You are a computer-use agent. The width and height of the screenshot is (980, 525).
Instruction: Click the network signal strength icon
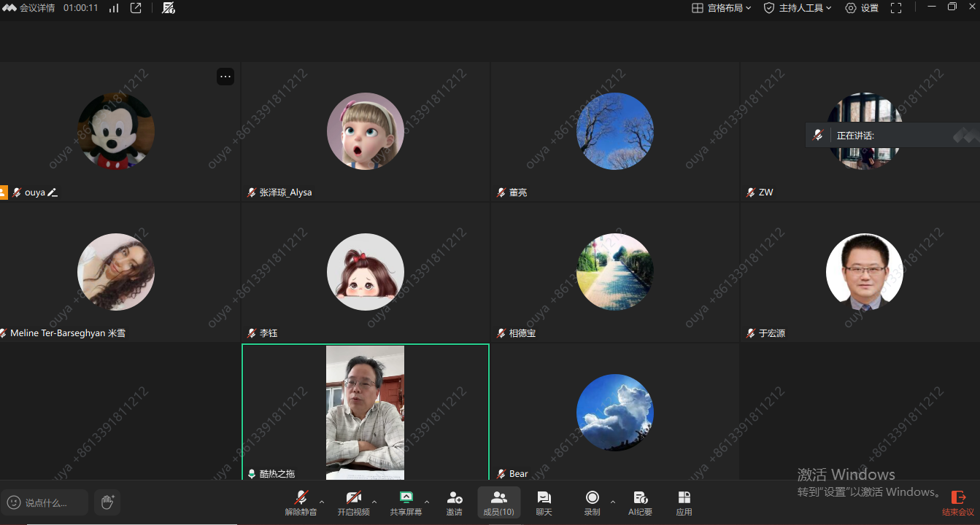point(114,8)
